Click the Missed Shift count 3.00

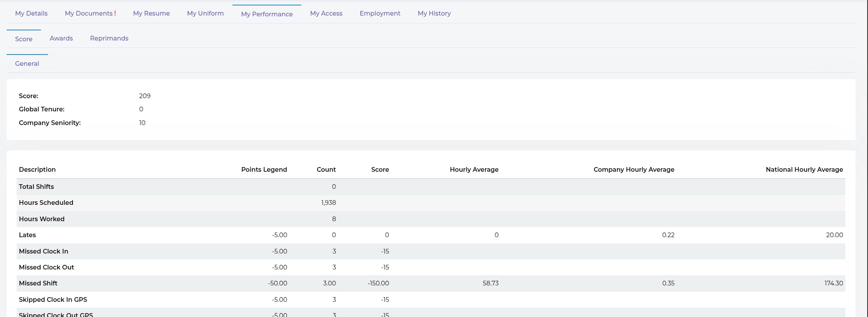point(329,283)
